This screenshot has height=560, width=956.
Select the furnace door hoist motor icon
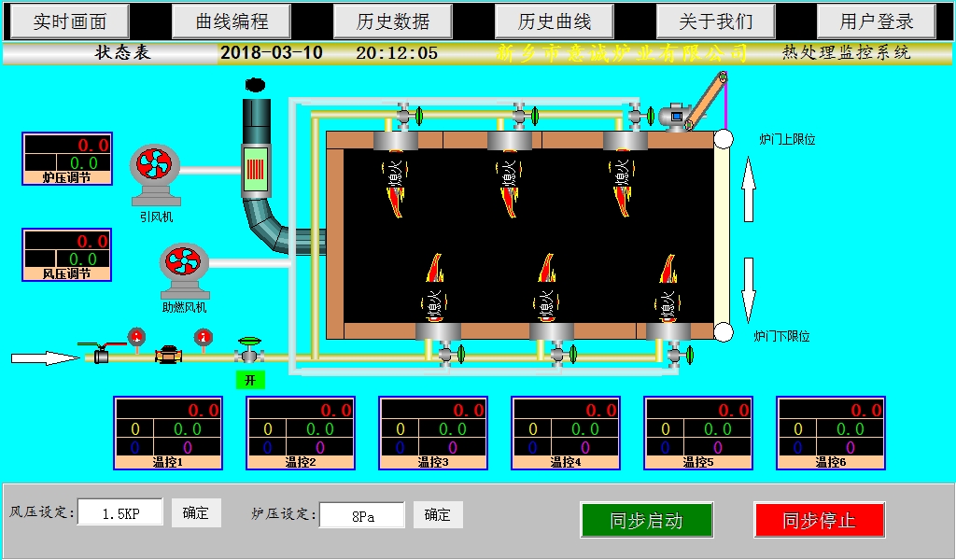674,116
